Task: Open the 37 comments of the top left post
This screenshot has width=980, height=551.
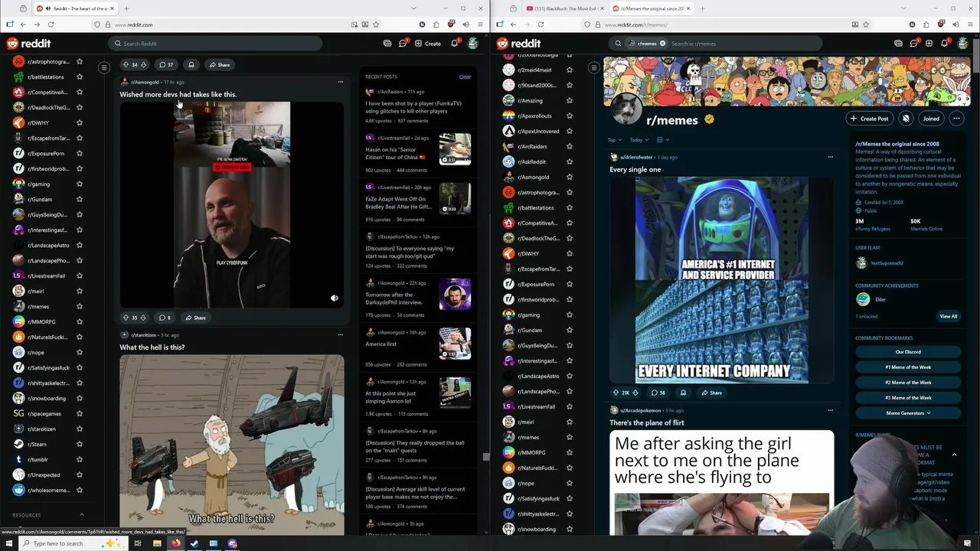Action: click(165, 65)
